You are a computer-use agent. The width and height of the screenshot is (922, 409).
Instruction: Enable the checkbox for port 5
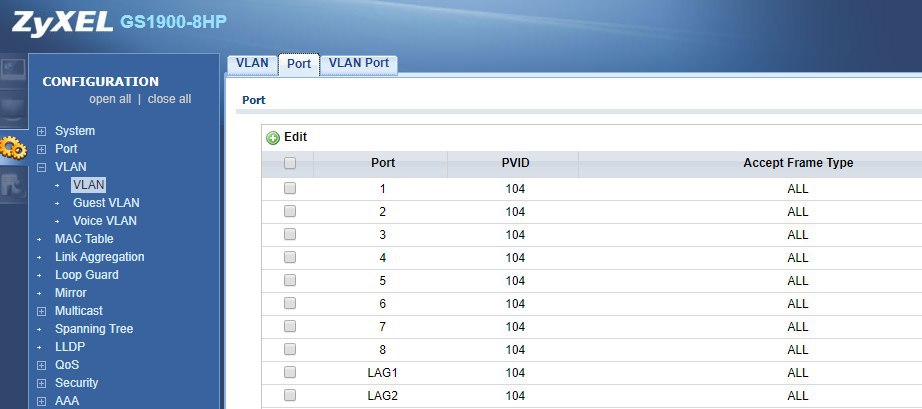(290, 280)
